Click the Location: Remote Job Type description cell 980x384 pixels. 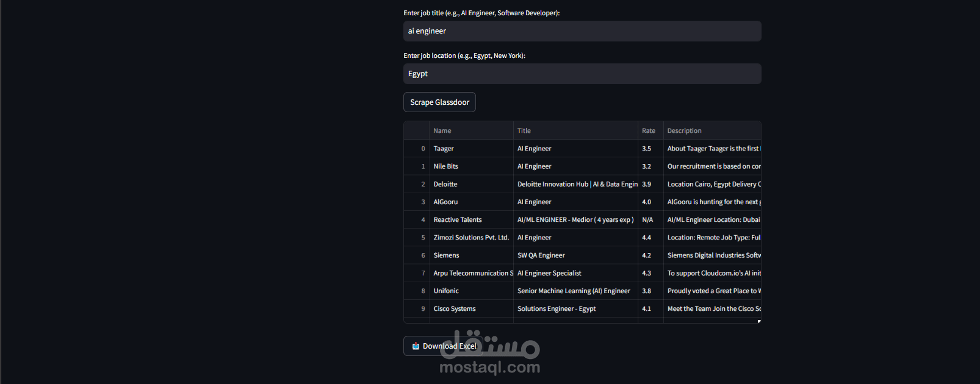(x=712, y=238)
